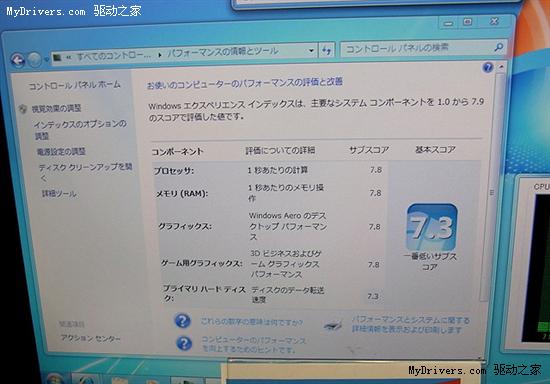Image resolution: width=550 pixels, height=384 pixels.
Task: Click the 評価についての詳細 column header
Action: pyautogui.click(x=280, y=150)
